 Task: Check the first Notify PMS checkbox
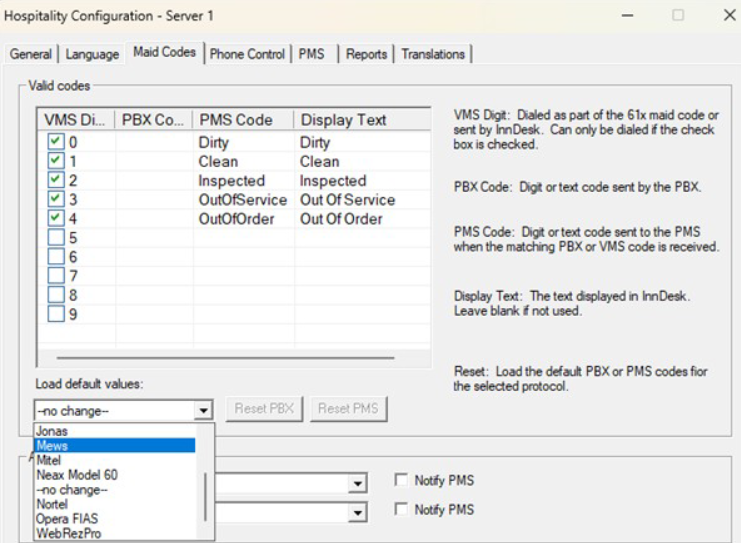(402, 481)
